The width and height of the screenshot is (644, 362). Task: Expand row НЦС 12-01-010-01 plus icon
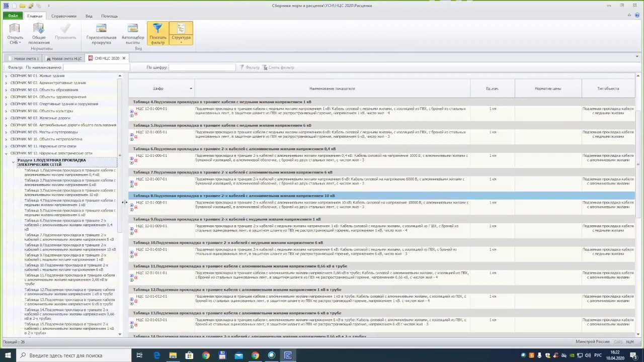click(132, 252)
